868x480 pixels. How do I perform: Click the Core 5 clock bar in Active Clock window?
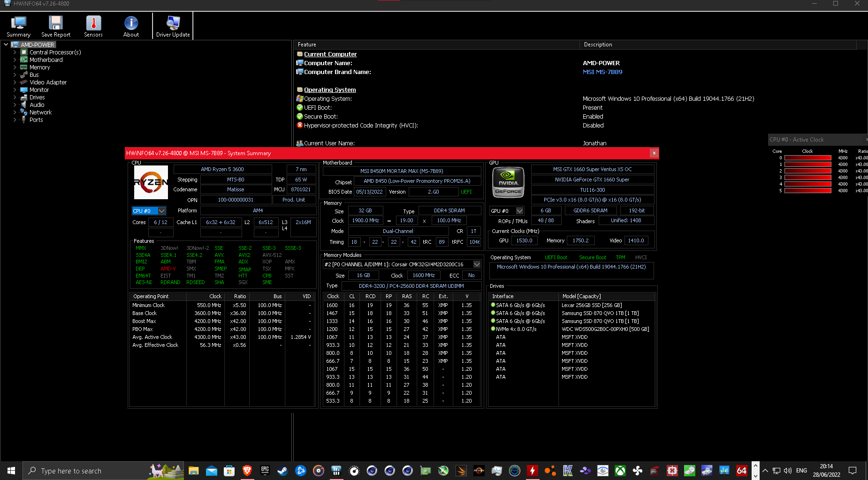pos(808,191)
